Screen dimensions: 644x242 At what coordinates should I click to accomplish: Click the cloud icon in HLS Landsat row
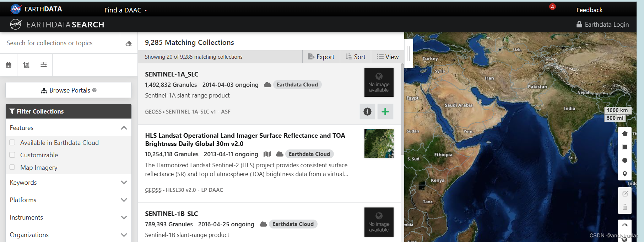280,154
